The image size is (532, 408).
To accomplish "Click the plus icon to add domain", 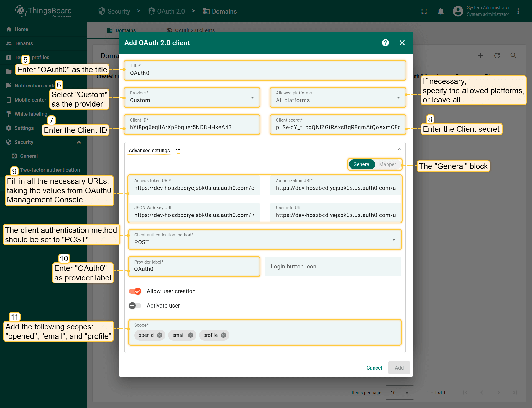I will (480, 56).
